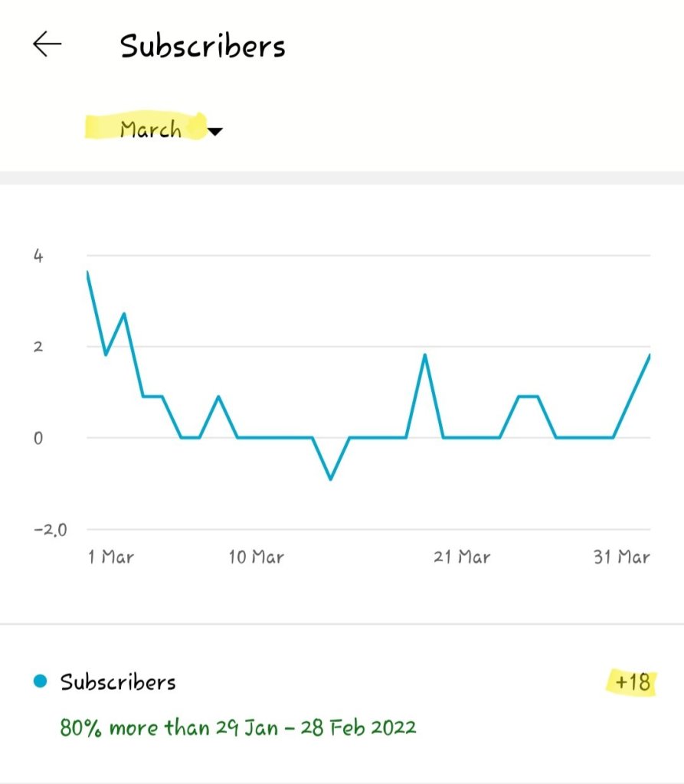Click the dropdown arrow beside March
Viewport: 684px width, 784px height.
coord(215,132)
